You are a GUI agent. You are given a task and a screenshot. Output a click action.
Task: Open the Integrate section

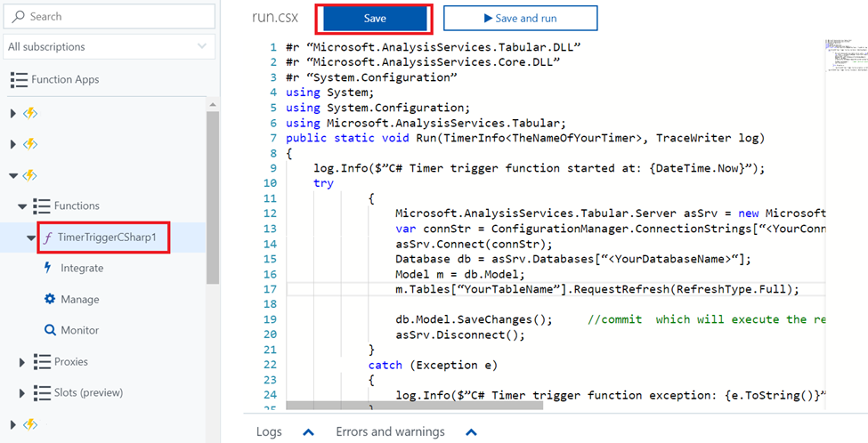coord(82,269)
